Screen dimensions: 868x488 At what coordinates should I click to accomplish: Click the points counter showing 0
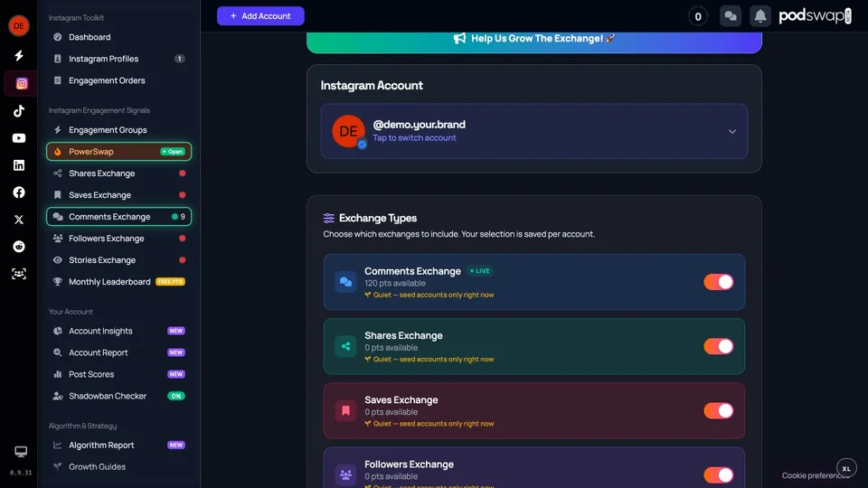coord(698,16)
